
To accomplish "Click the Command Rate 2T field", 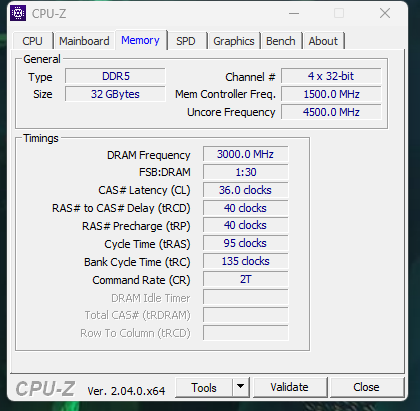I will pyautogui.click(x=245, y=279).
